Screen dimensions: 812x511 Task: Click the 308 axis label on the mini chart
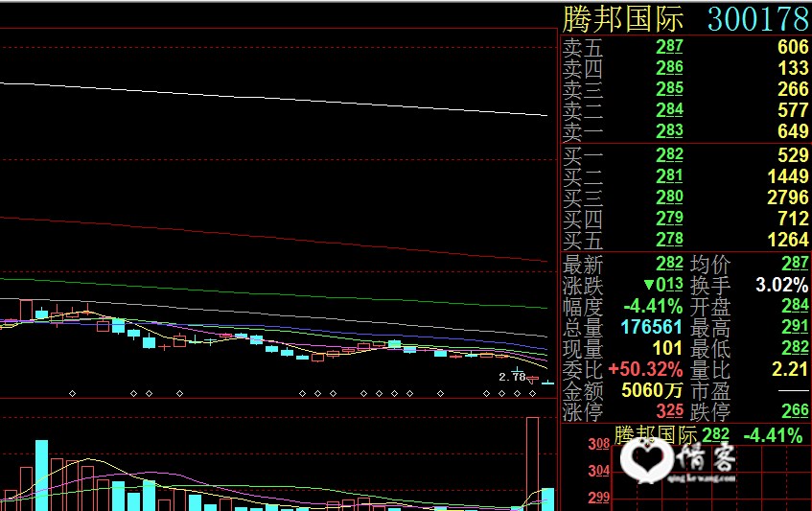[x=598, y=444]
